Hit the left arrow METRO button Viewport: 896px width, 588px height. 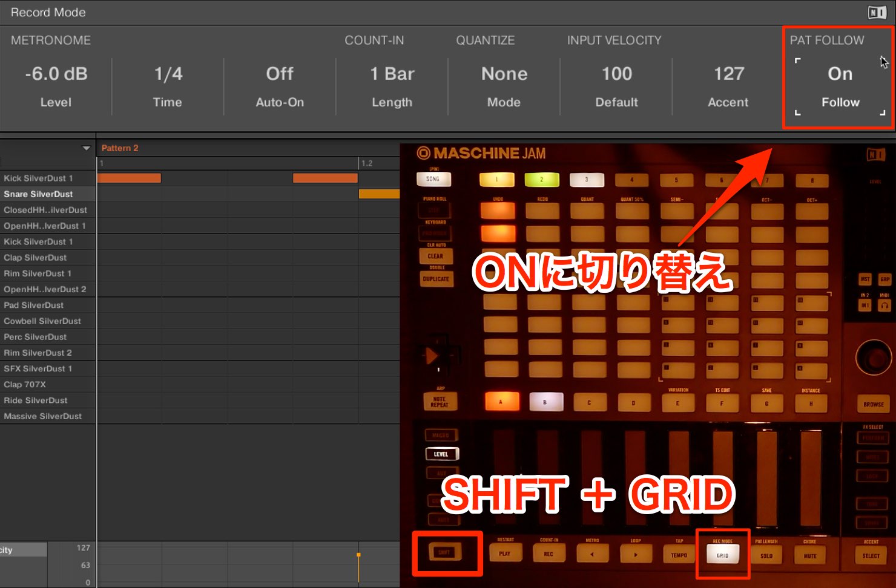(591, 554)
